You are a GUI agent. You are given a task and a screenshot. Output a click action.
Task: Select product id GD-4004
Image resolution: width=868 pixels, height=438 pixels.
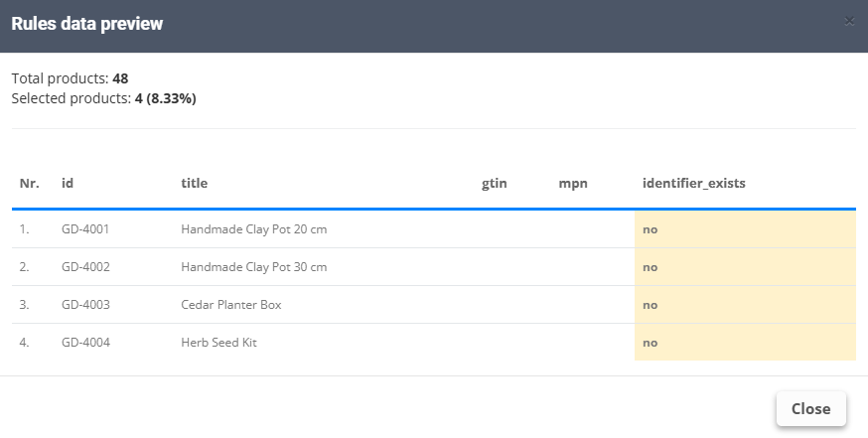click(x=85, y=343)
